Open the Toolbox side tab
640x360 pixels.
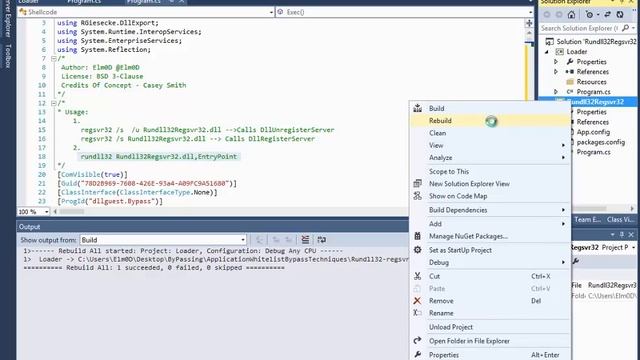8,56
